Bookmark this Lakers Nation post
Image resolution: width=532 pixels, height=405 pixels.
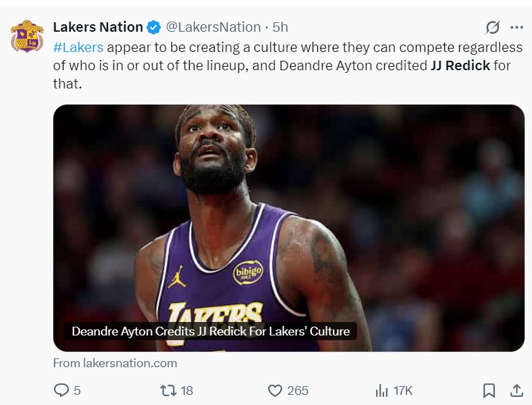tap(489, 390)
